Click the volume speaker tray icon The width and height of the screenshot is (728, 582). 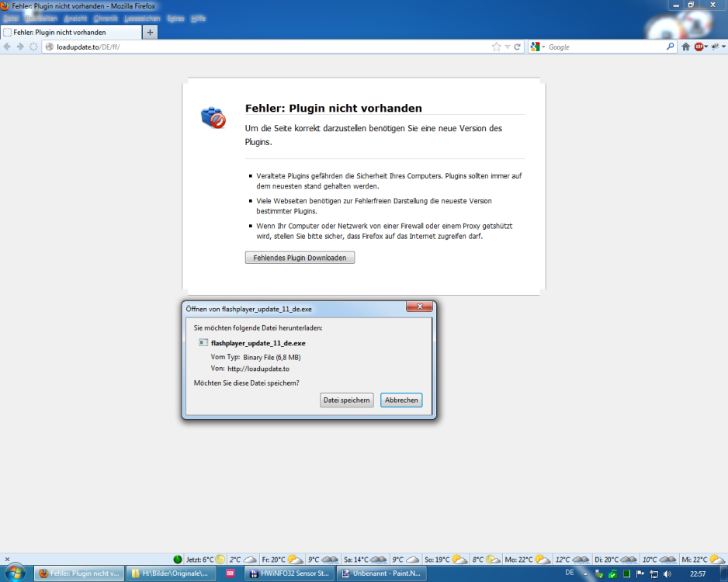(667, 574)
